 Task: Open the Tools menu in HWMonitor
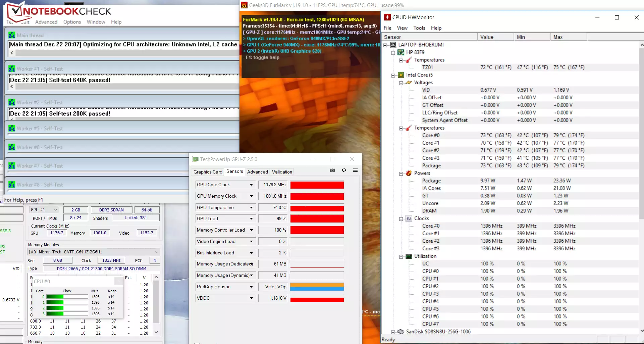pos(419,28)
